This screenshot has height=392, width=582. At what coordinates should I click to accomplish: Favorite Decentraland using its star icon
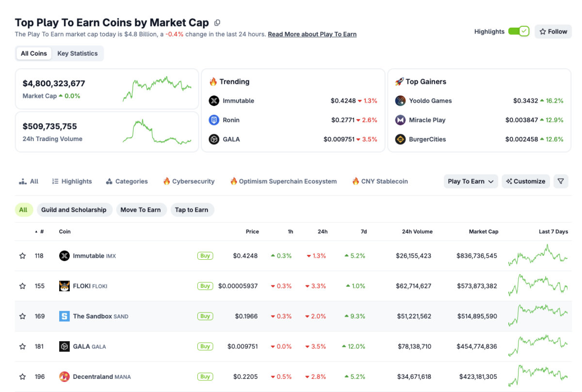[22, 376]
